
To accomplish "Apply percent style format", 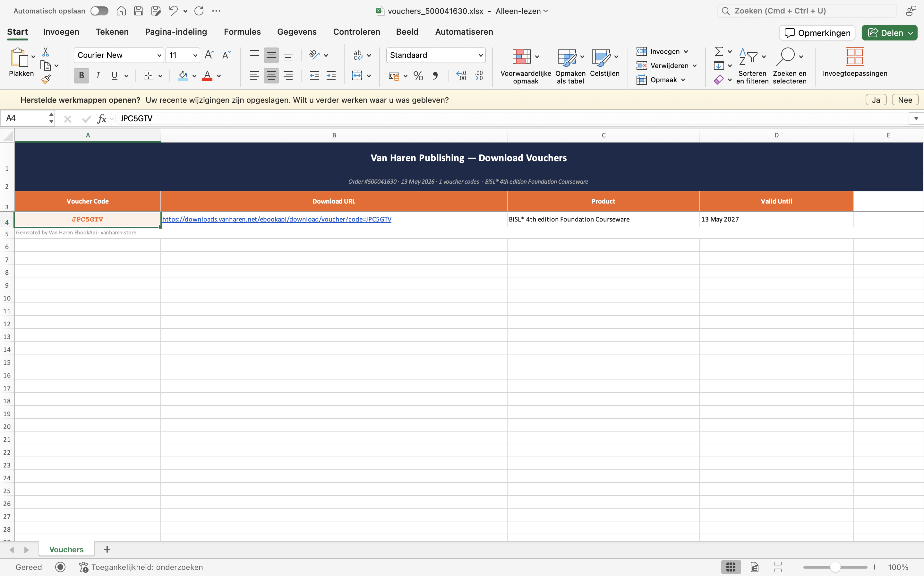I will point(418,76).
